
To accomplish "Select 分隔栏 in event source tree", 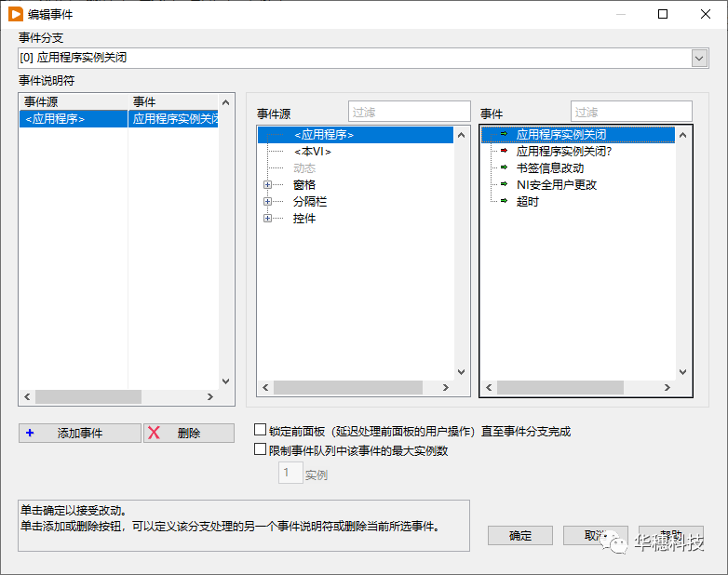I will tap(310, 201).
